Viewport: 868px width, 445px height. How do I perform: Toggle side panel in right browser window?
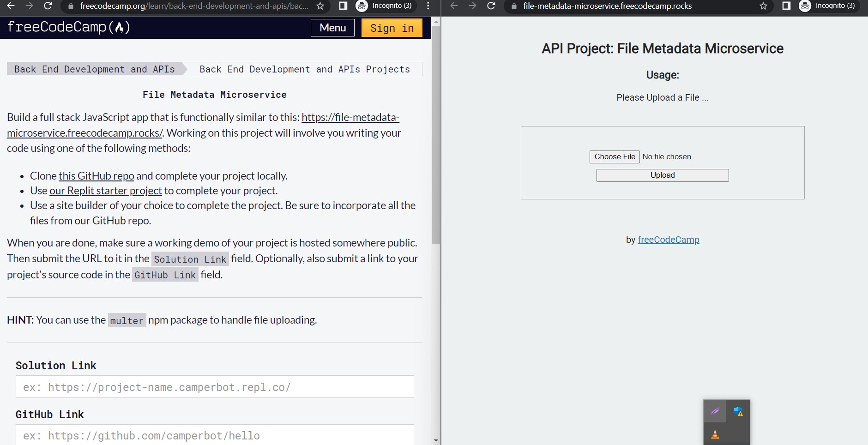(x=786, y=6)
